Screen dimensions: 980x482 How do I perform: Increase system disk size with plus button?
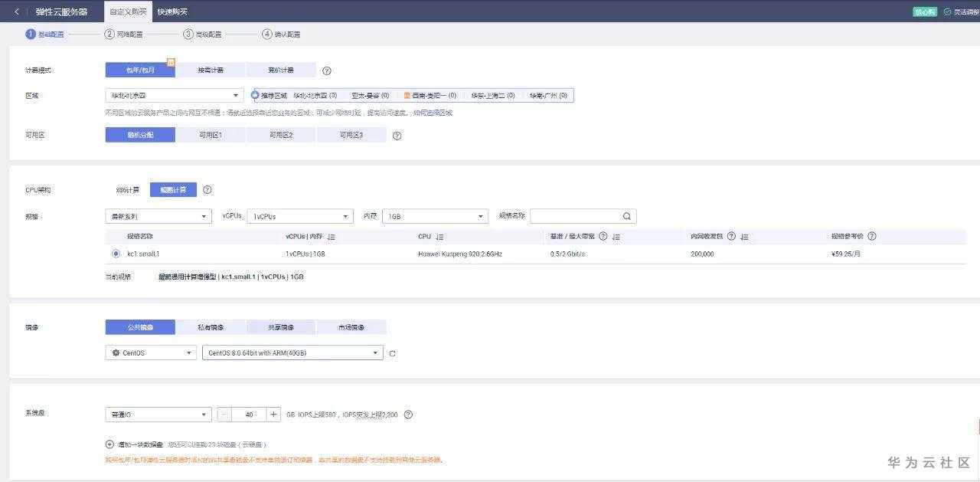(274, 414)
